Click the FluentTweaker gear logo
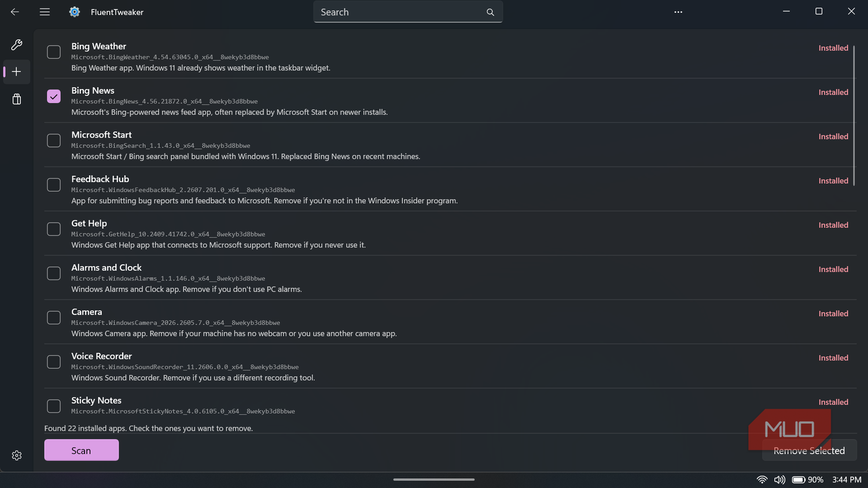 click(75, 12)
